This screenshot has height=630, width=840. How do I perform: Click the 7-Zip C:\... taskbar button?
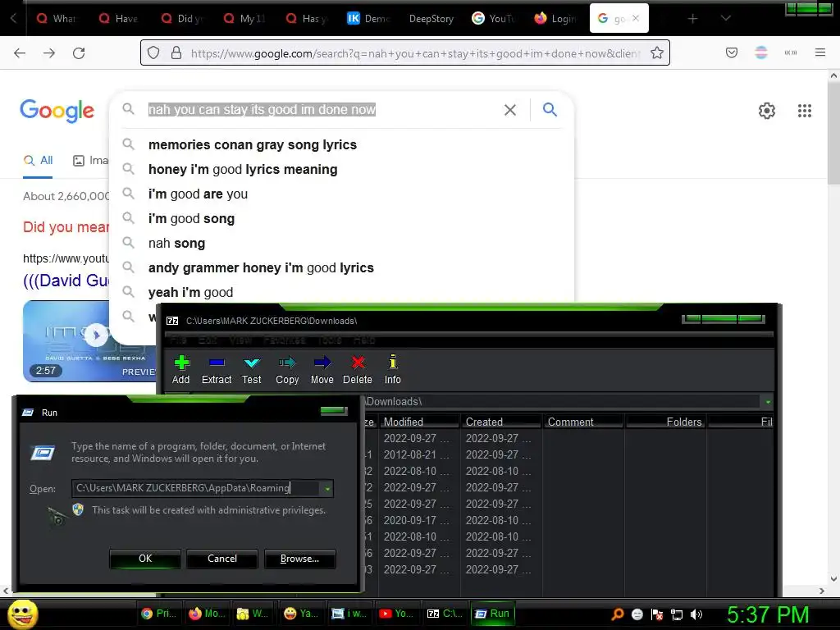click(444, 614)
